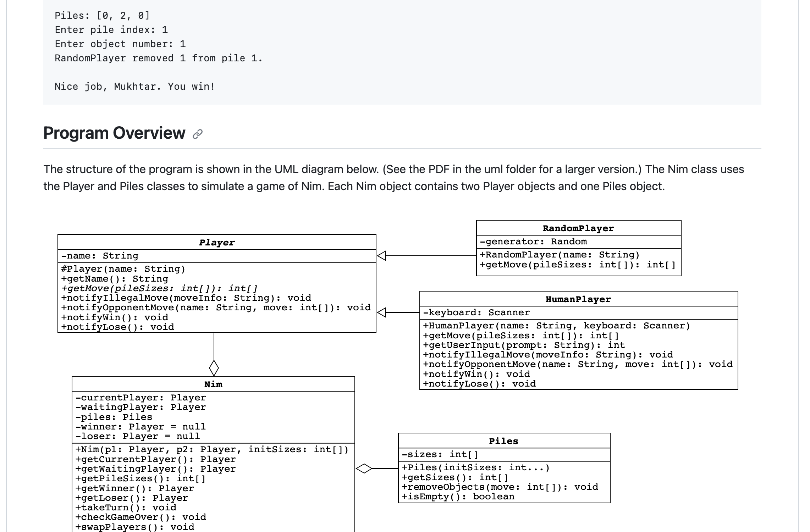Screen dimensions: 810x532
Task: Select the +takeTurn(): void method in Nim
Action: click(126, 507)
